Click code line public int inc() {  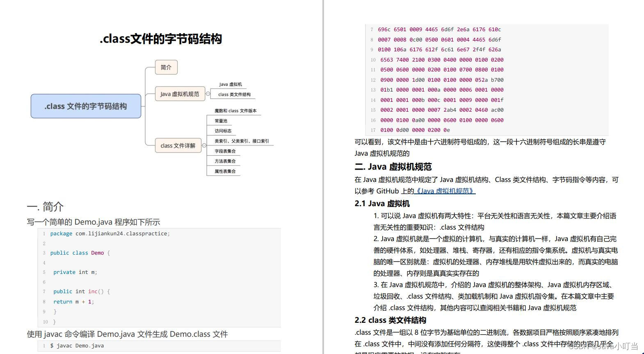point(82,292)
